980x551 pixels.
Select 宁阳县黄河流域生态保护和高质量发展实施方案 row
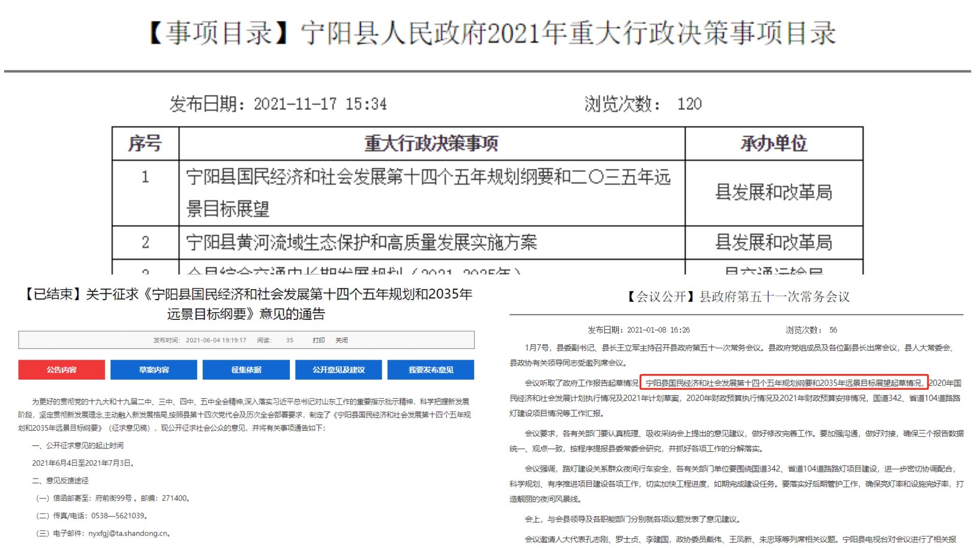point(361,242)
